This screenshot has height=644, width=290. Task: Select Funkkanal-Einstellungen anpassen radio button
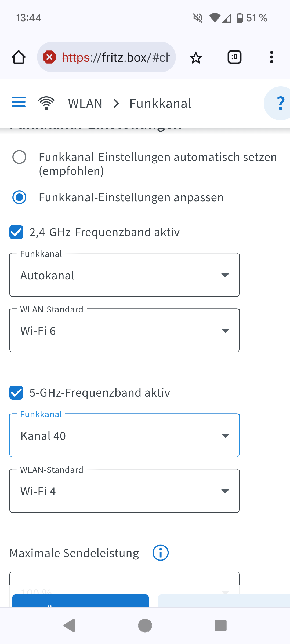point(19,197)
